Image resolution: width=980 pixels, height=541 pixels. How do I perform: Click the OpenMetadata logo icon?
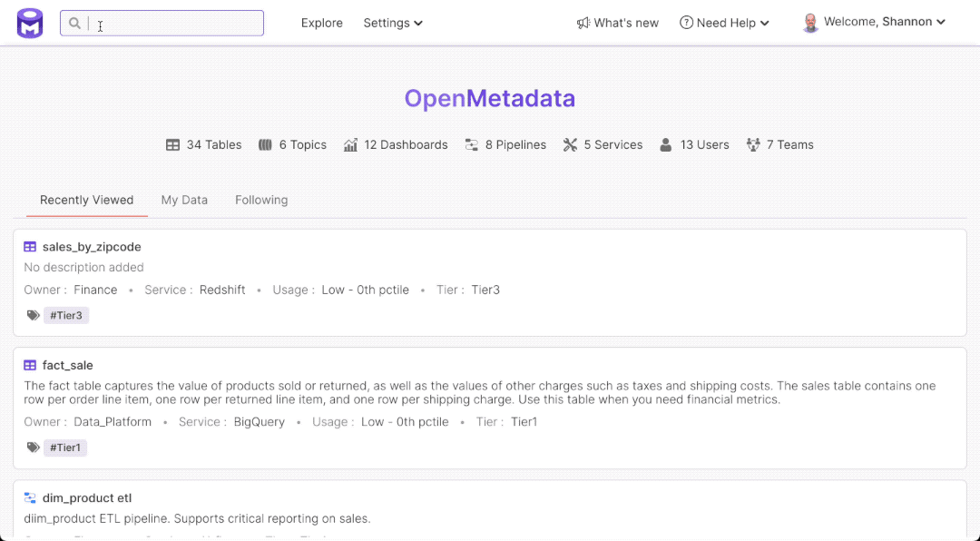tap(28, 22)
